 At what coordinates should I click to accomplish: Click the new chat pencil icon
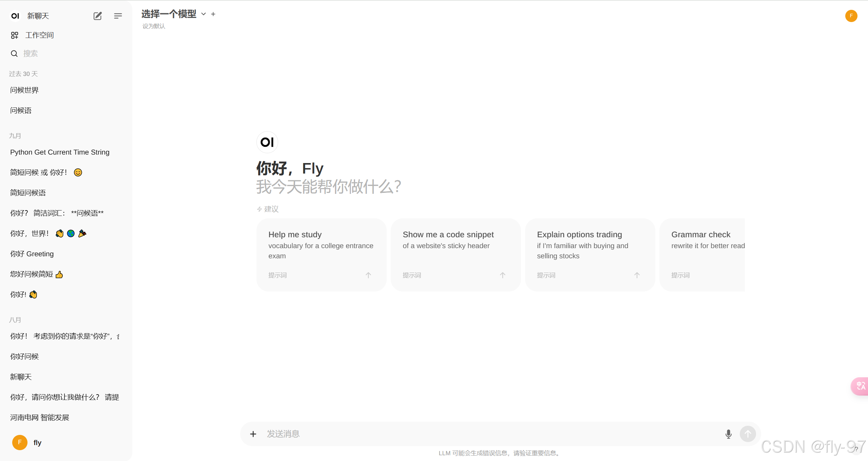point(97,16)
